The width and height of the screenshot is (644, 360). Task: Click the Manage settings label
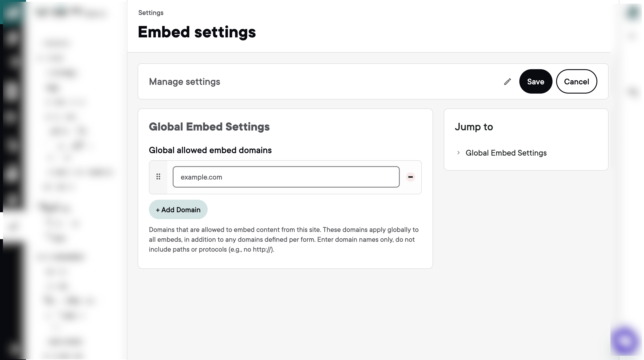184,82
